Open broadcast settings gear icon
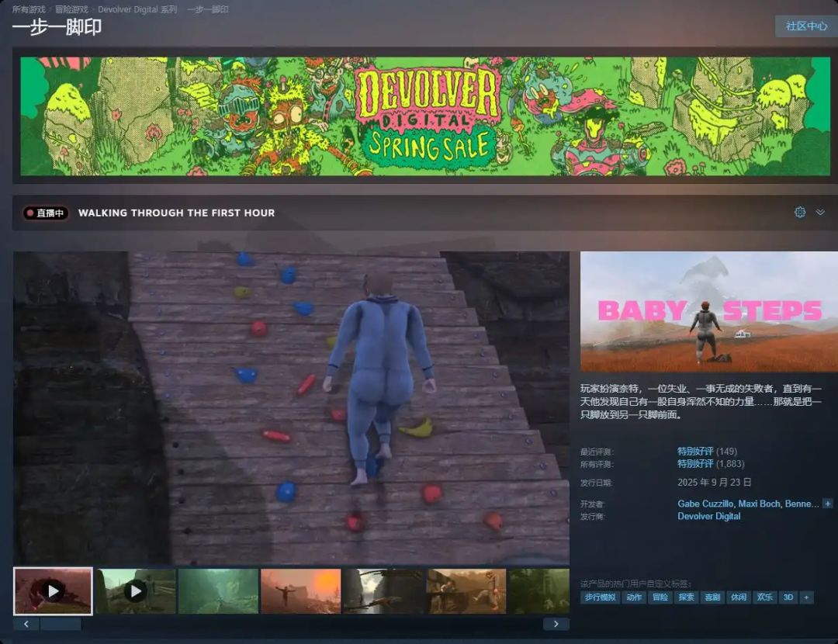 point(799,212)
